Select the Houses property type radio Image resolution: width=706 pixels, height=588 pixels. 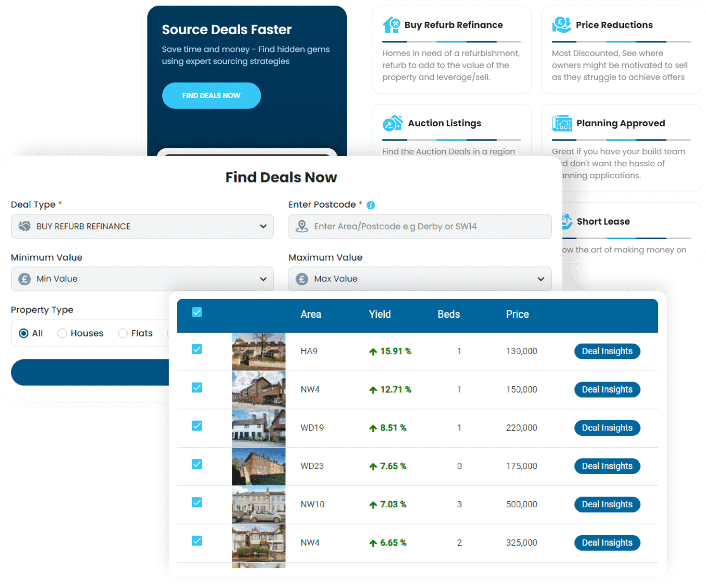(x=62, y=333)
